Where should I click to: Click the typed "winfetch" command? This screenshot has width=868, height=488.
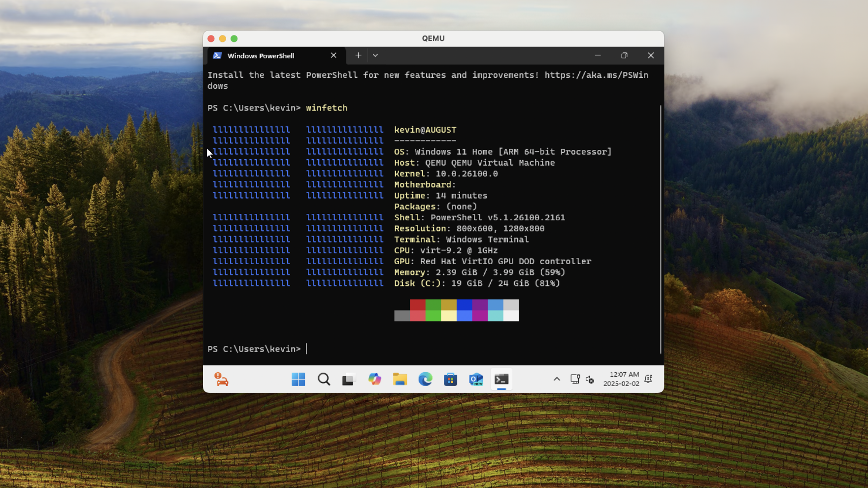[x=327, y=108]
